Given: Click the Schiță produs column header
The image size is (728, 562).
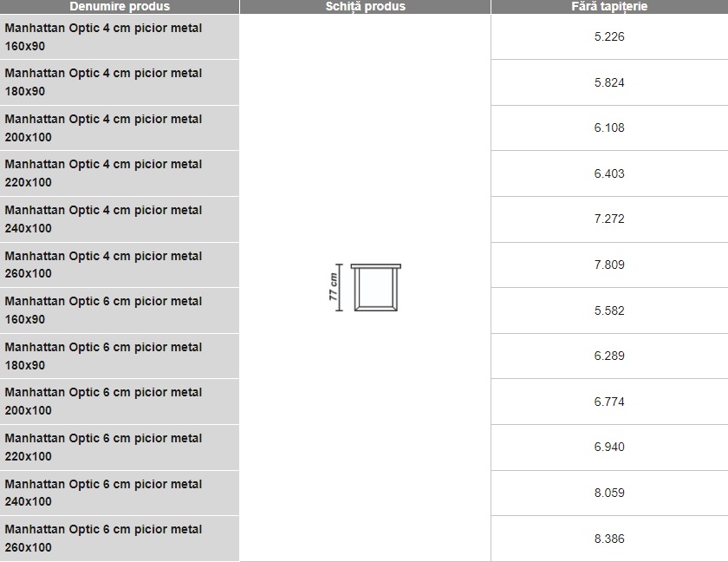Looking at the screenshot, I should pyautogui.click(x=365, y=6).
